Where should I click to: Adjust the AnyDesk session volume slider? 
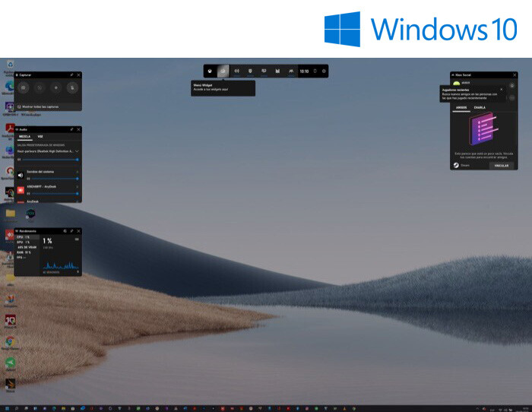[x=54, y=193]
